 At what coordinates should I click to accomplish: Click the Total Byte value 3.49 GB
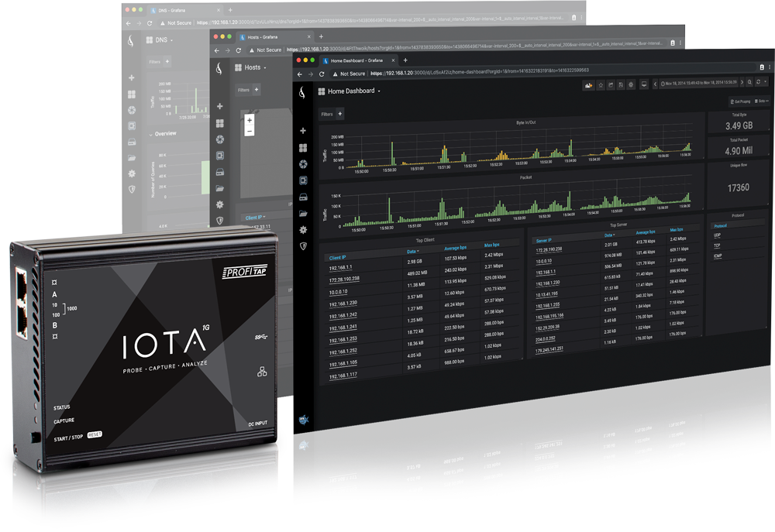click(x=739, y=126)
